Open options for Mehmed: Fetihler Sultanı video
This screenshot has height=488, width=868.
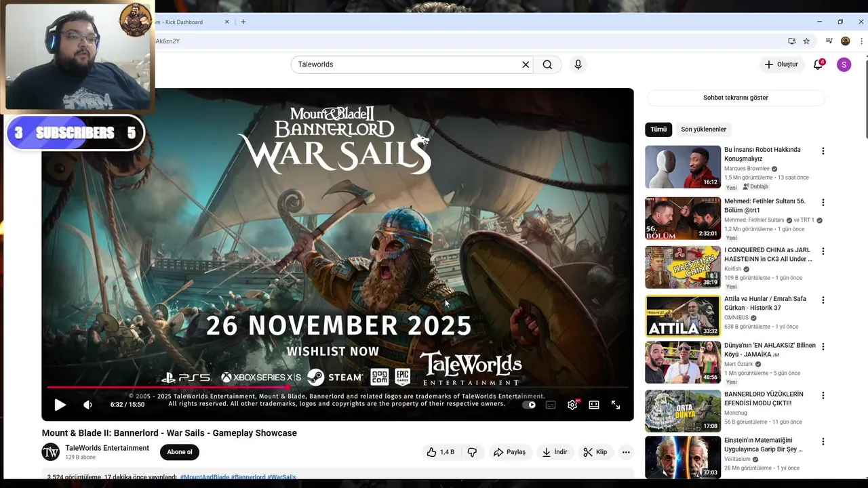[x=823, y=203]
